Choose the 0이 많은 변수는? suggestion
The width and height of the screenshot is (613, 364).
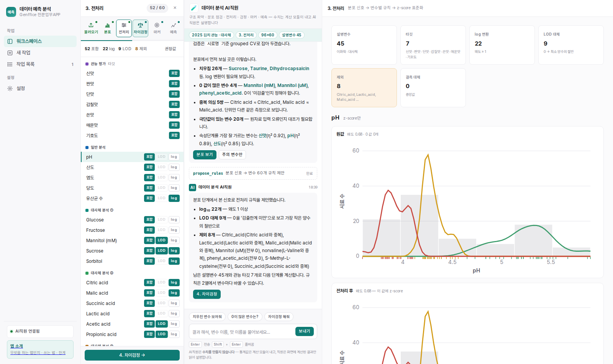pyautogui.click(x=245, y=317)
